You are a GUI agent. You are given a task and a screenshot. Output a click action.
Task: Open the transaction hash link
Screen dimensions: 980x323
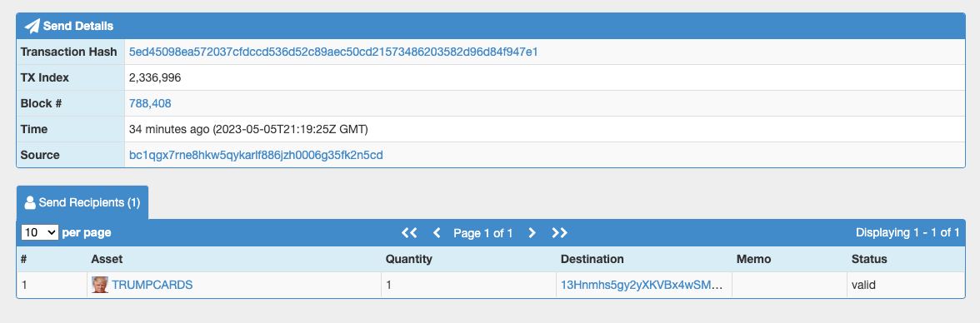click(x=333, y=52)
